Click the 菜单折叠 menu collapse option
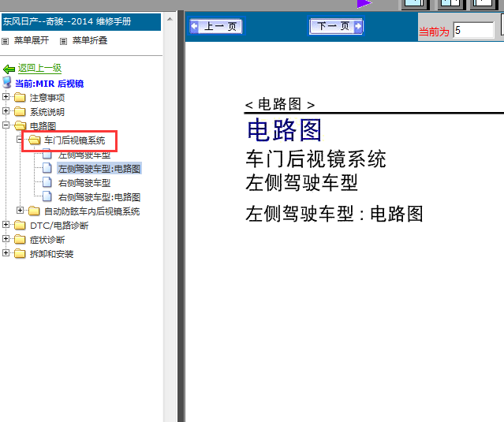This screenshot has height=422, width=504. 90,40
